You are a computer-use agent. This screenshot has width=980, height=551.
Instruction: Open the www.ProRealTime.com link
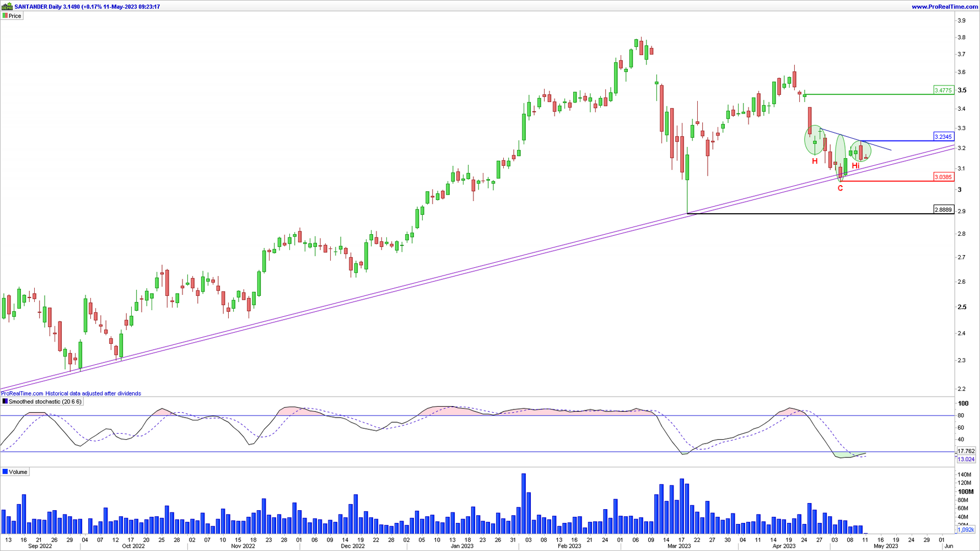pyautogui.click(x=945, y=7)
